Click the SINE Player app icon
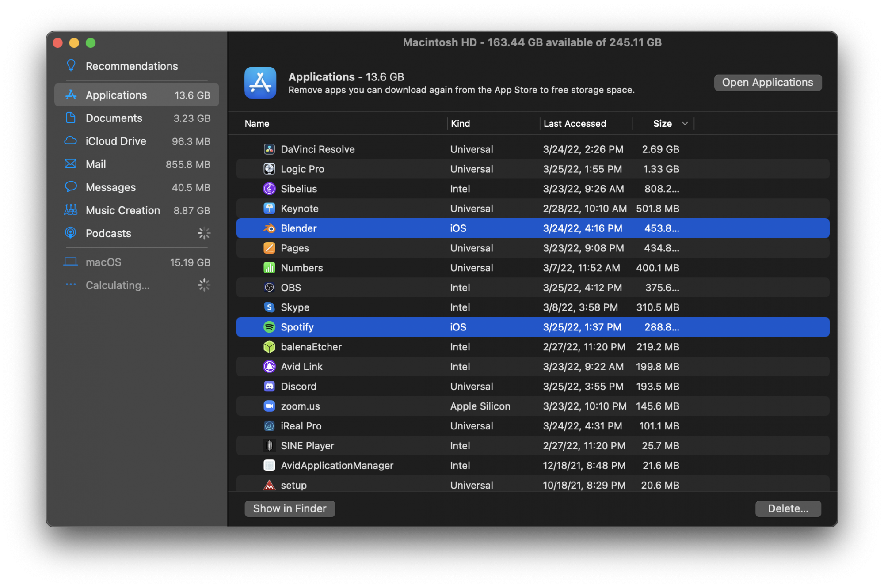This screenshot has height=588, width=884. click(269, 446)
